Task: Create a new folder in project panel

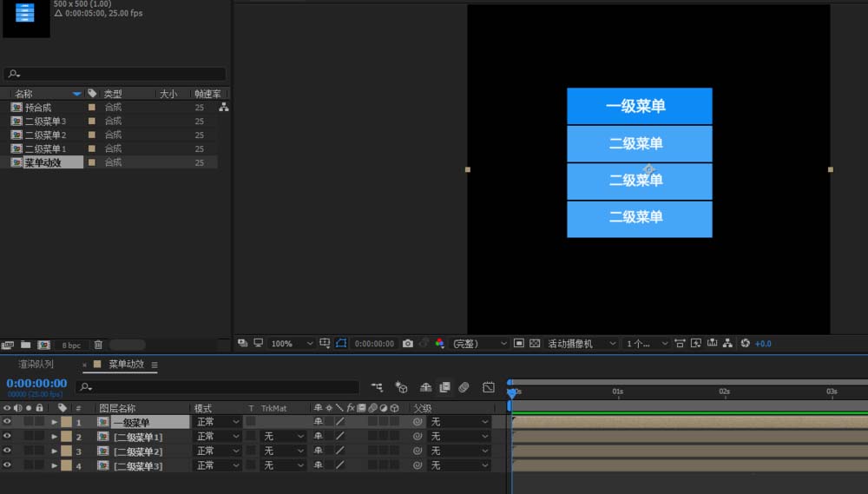Action: coord(25,345)
